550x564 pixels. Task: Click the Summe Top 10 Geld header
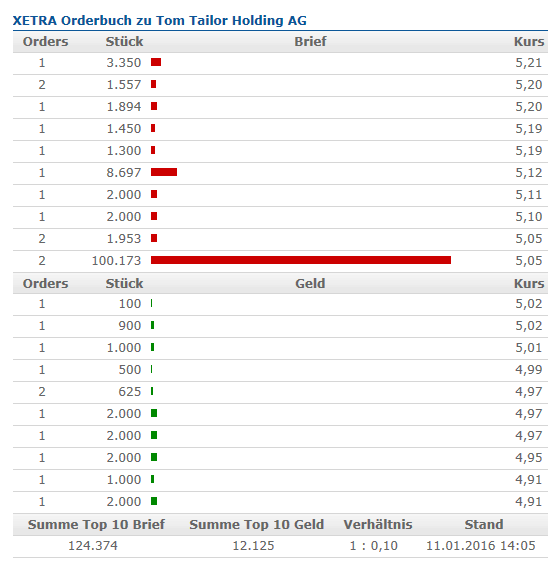click(x=257, y=524)
